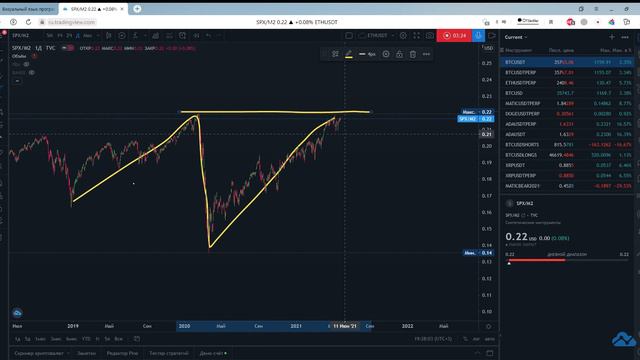Toggle visibility eye of second hidden indicator
Image resolution: width=640 pixels, height=360 pixels.
coord(31,72)
